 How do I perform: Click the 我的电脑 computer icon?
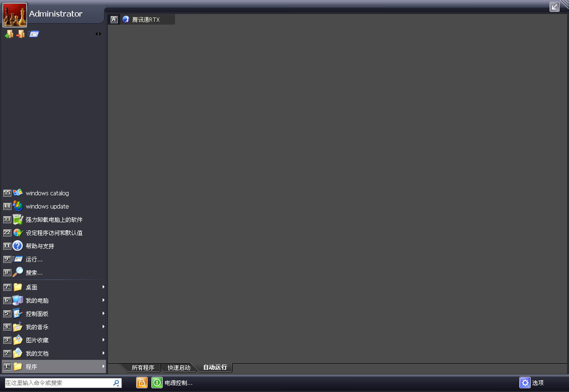18,300
